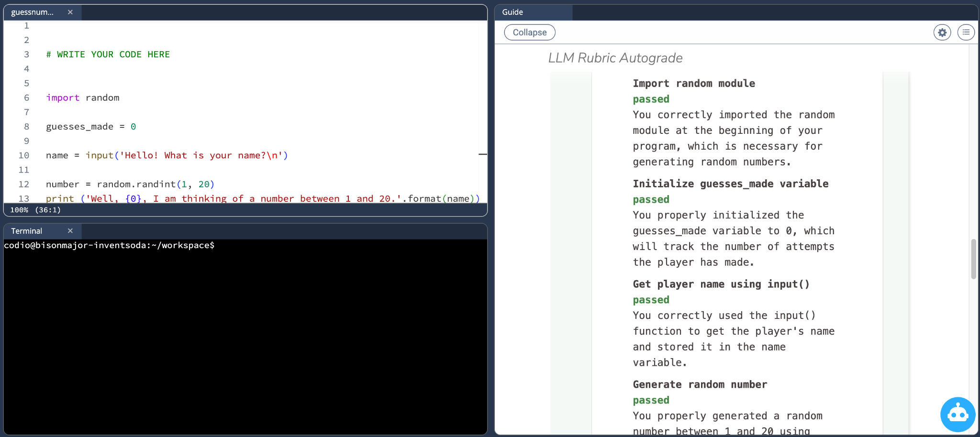
Task: Close the guessnum file tab
Action: 70,12
